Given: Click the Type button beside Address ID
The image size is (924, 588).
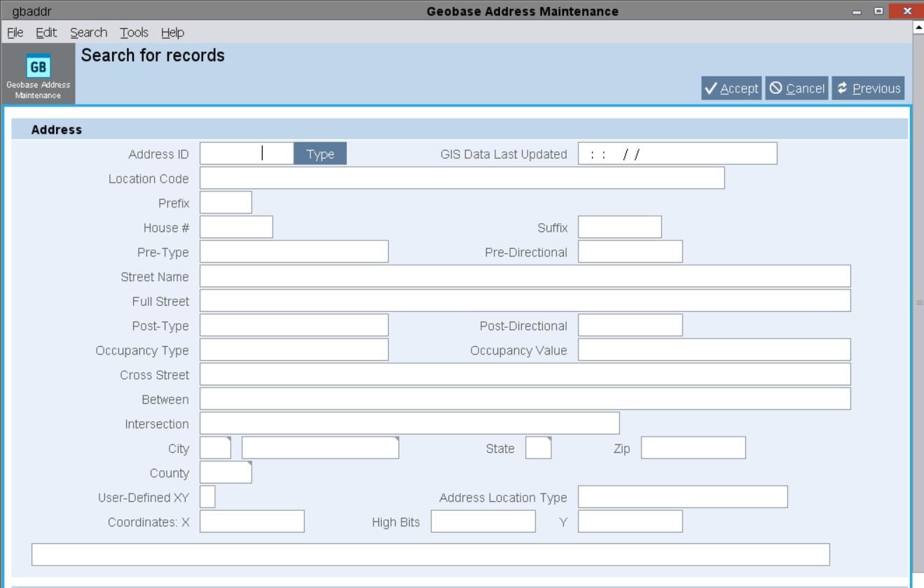Looking at the screenshot, I should [320, 154].
